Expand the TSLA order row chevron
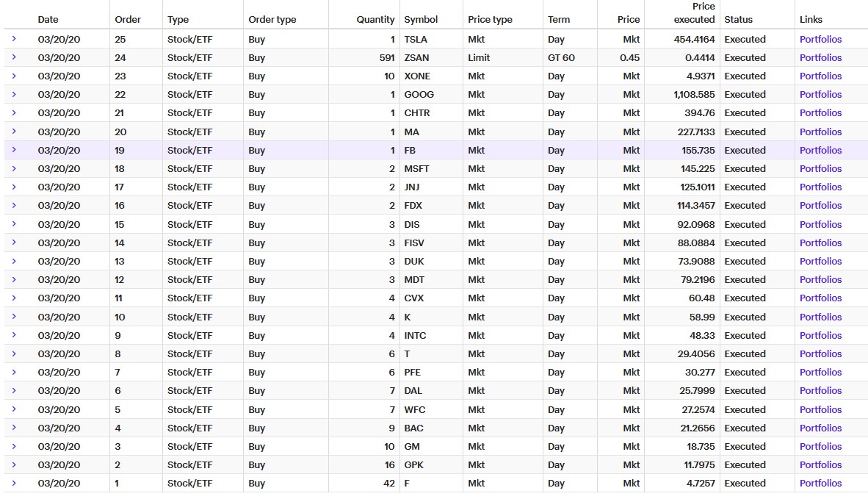 coord(13,39)
